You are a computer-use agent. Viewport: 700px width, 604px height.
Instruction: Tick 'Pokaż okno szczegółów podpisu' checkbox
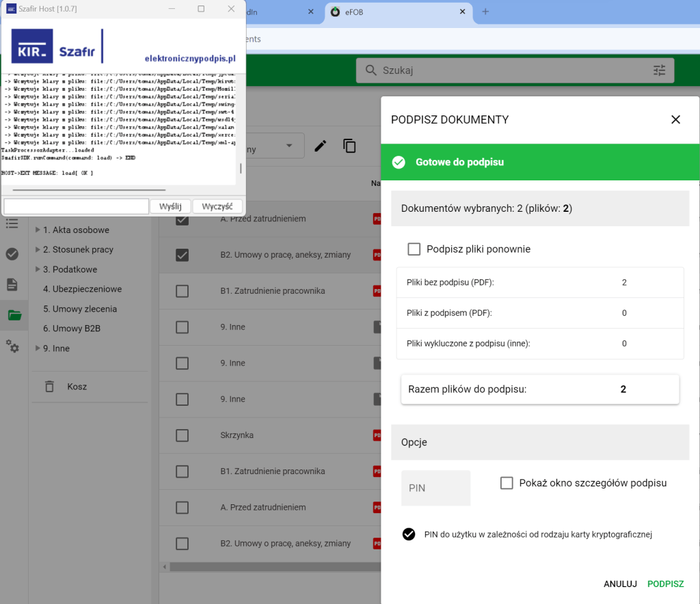pos(507,483)
